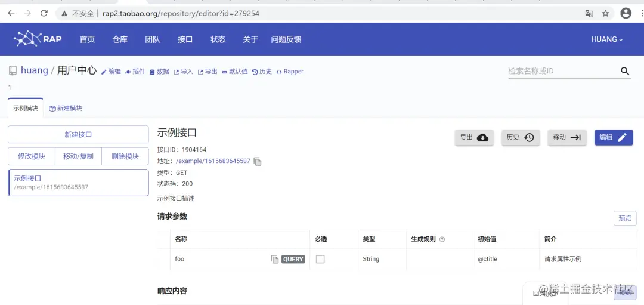Open 接口 in the navigation bar

185,39
